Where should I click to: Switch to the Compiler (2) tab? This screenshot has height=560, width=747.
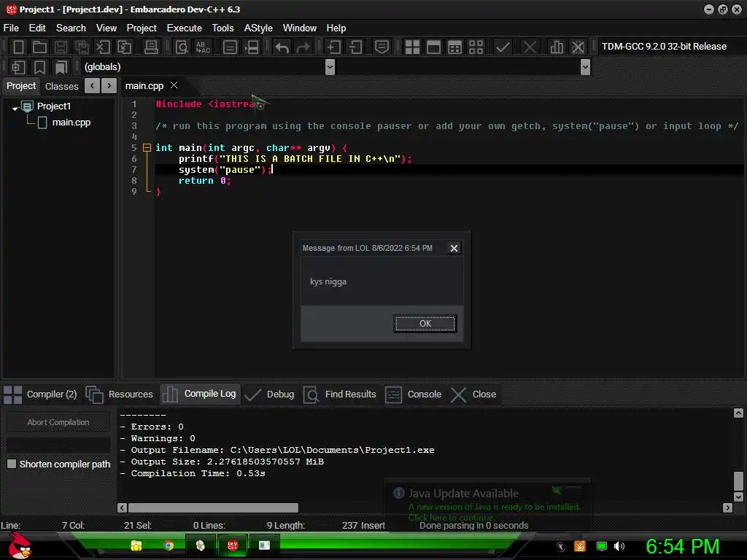(x=41, y=394)
